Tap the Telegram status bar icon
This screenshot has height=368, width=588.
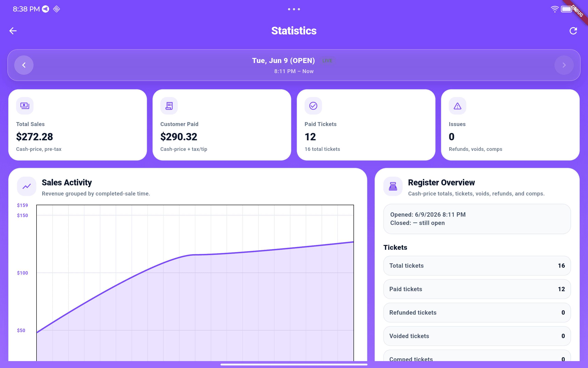click(45, 9)
